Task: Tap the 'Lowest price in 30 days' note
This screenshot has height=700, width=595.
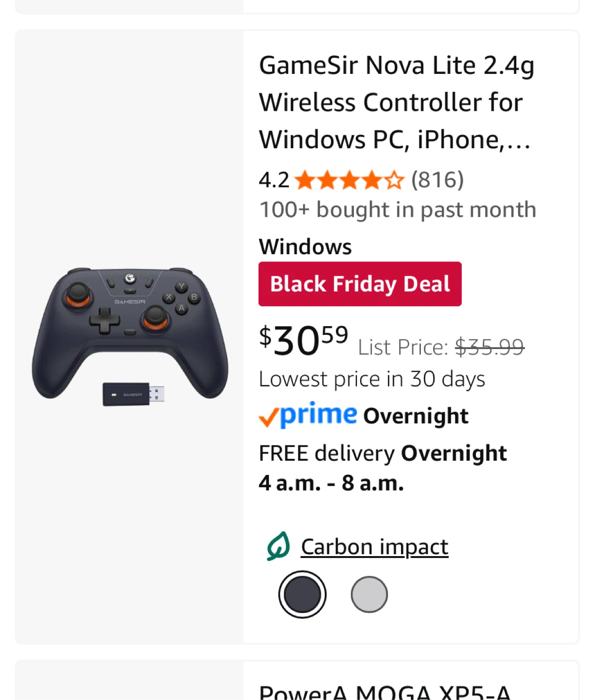Action: pyautogui.click(x=372, y=379)
